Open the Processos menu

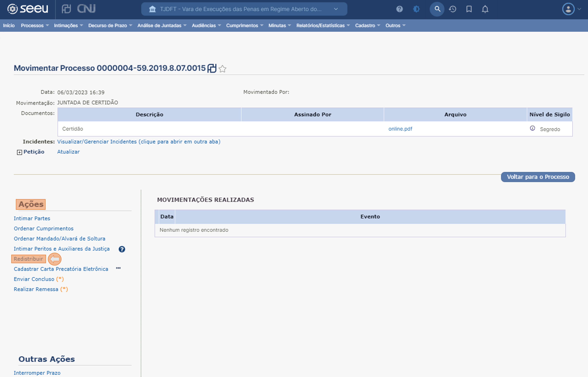coord(35,25)
